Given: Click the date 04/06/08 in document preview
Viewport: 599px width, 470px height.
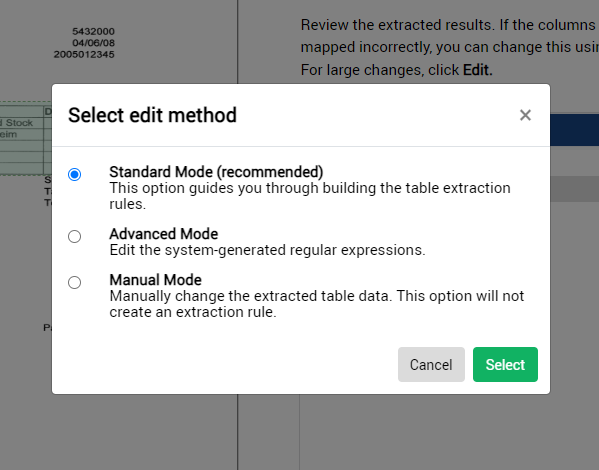Looking at the screenshot, I should [x=94, y=43].
